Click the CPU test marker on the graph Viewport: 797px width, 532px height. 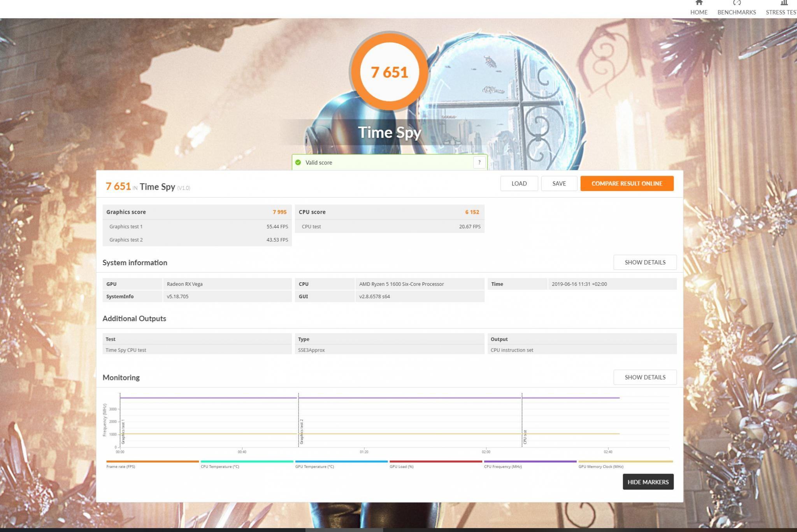[525, 437]
